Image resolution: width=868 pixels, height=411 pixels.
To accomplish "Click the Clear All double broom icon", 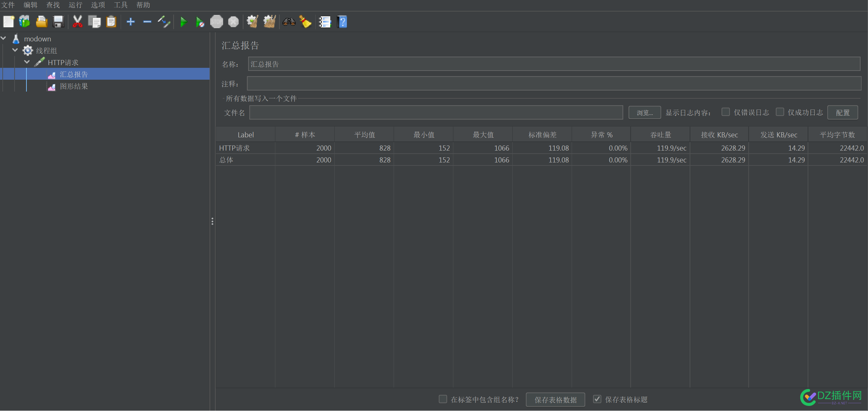I will click(x=270, y=22).
